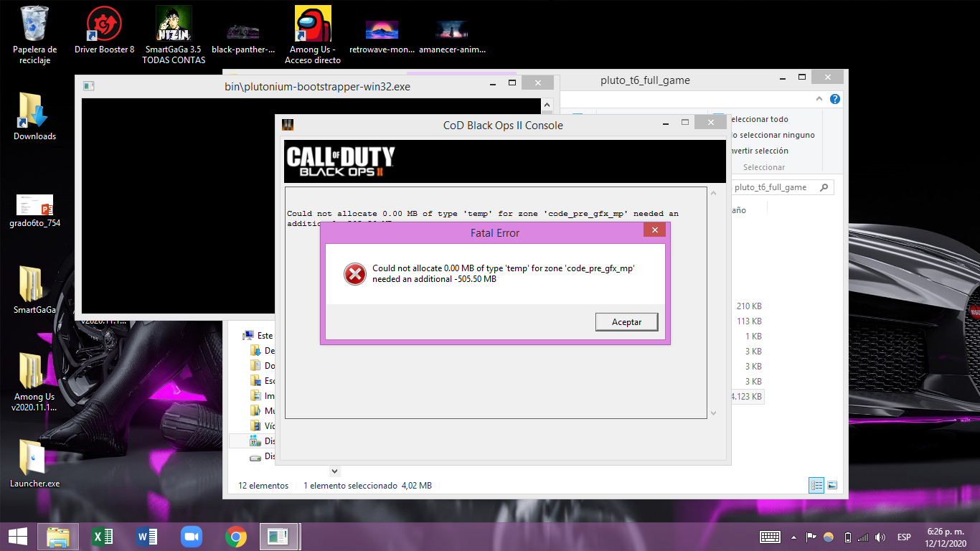The width and height of the screenshot is (980, 551).
Task: Choose Invertir selección in Explorer ribbon
Action: click(x=758, y=151)
